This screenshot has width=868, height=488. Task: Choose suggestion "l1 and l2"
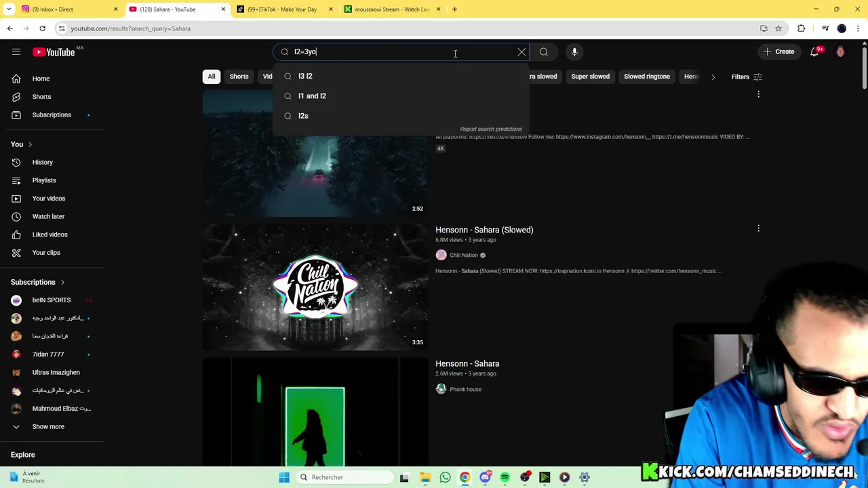point(400,96)
